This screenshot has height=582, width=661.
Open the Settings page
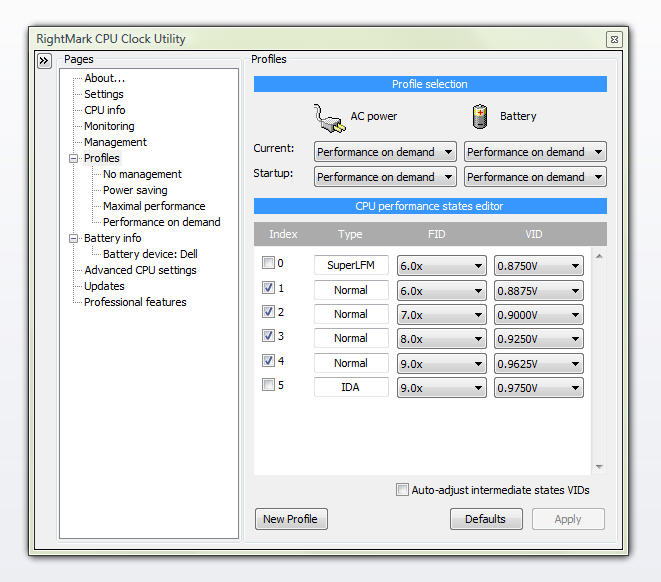(104, 94)
